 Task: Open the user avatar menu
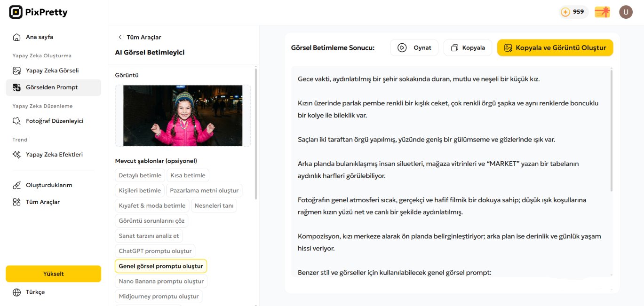[626, 12]
